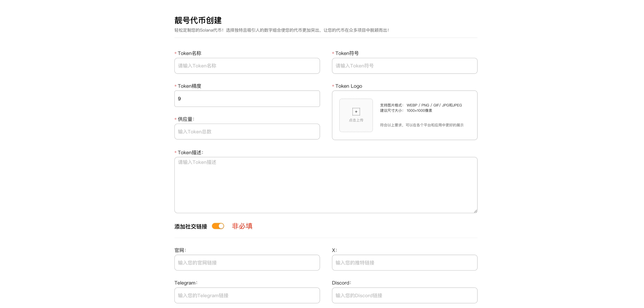Click the official website link input

click(x=247, y=262)
